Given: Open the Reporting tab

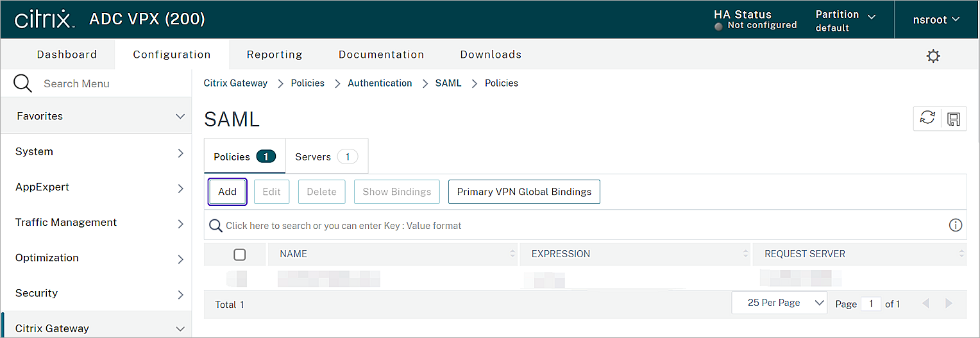Looking at the screenshot, I should (275, 55).
